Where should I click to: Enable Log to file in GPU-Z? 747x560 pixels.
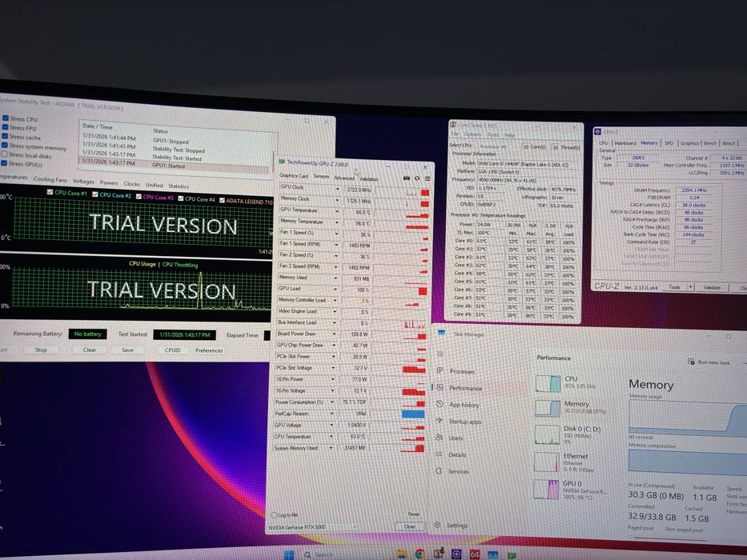pyautogui.click(x=274, y=514)
